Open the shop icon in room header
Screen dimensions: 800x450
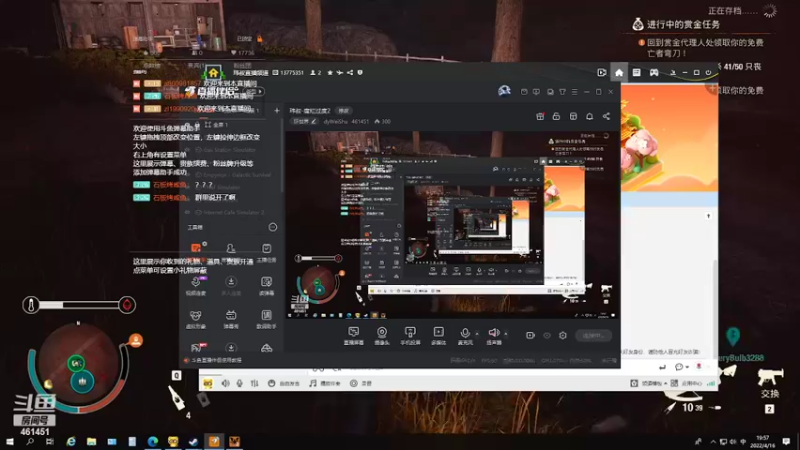click(x=573, y=116)
